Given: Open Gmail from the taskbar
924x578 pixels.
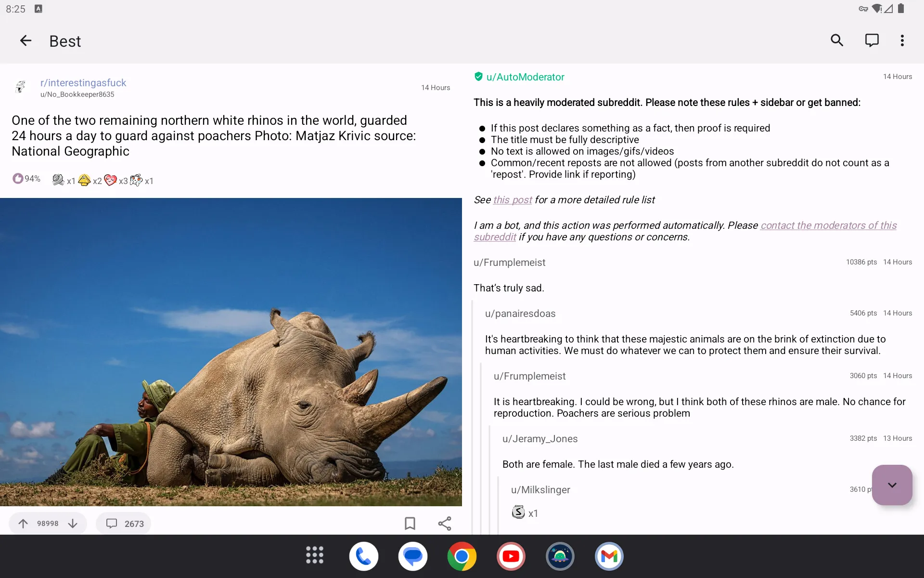Looking at the screenshot, I should [609, 556].
